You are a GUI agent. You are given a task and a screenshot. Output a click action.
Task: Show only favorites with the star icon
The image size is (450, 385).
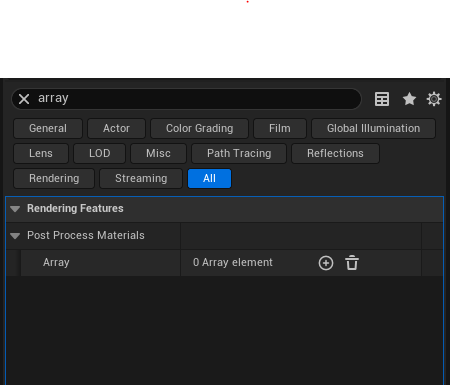tap(409, 99)
